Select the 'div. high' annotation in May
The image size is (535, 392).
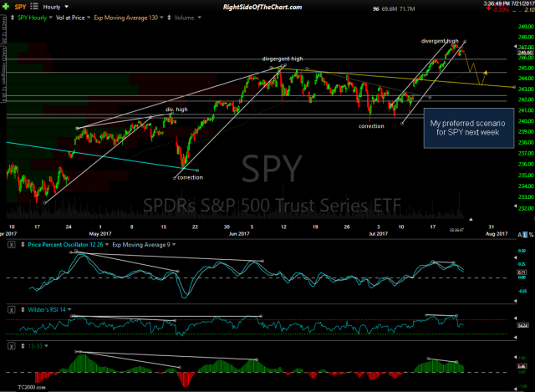tap(176, 109)
